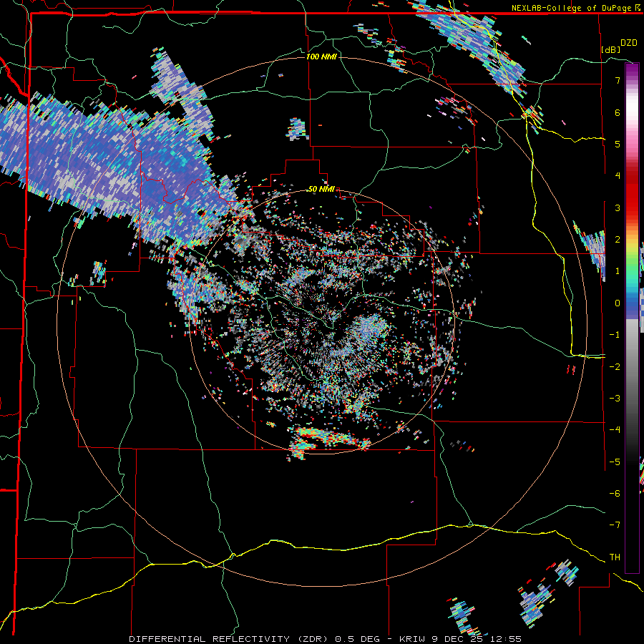Click the 7 dB value on color scale

618,80
